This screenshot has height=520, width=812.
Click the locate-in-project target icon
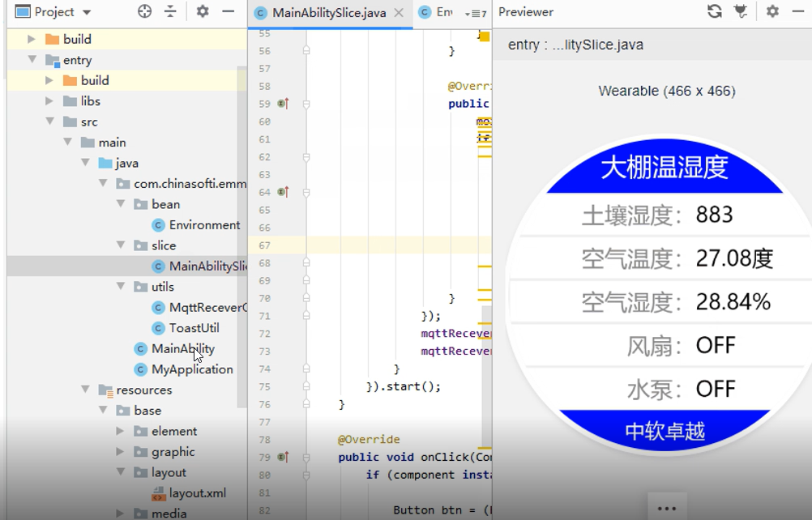click(x=144, y=11)
